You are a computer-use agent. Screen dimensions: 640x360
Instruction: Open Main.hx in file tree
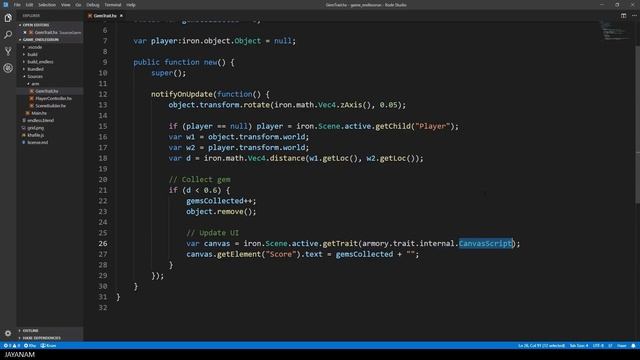39,113
